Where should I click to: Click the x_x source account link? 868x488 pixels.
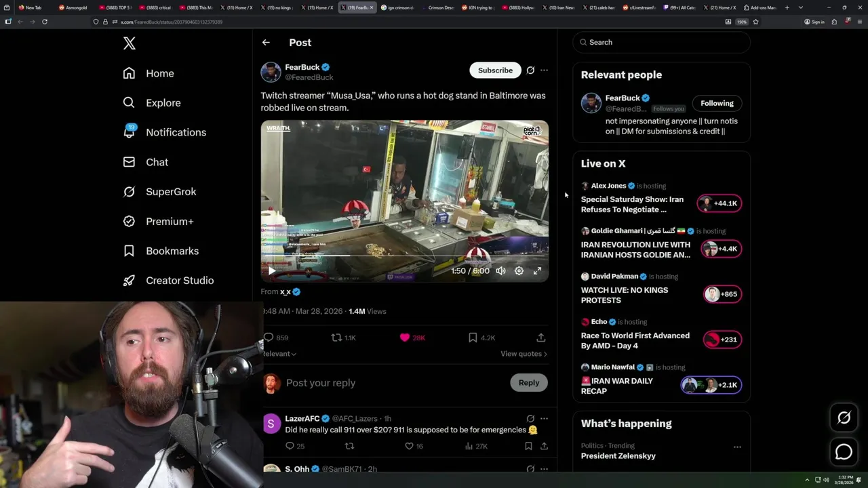[x=285, y=292]
